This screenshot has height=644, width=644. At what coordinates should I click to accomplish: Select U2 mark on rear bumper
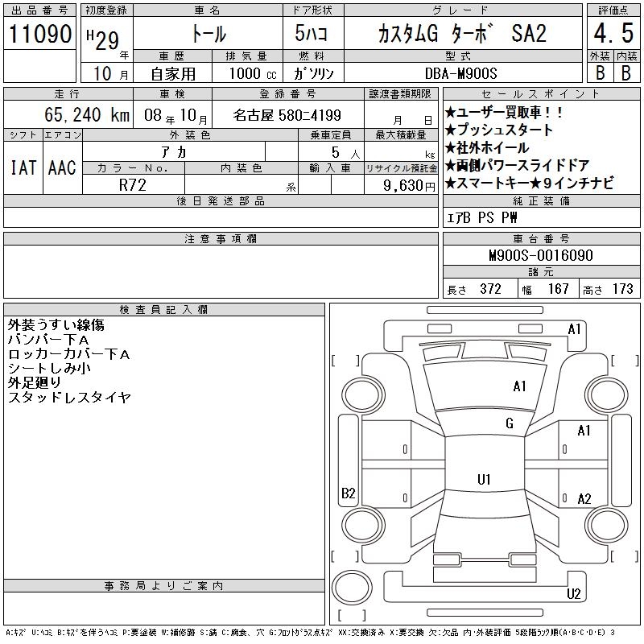(x=574, y=594)
